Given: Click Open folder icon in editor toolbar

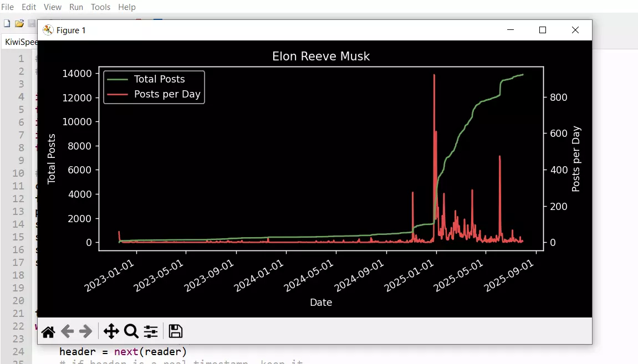Looking at the screenshot, I should click(19, 24).
